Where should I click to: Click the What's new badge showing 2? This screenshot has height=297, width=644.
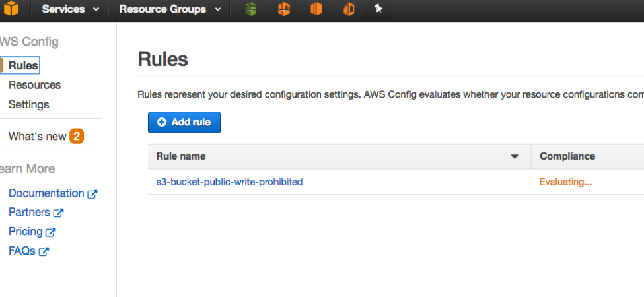pyautogui.click(x=77, y=137)
